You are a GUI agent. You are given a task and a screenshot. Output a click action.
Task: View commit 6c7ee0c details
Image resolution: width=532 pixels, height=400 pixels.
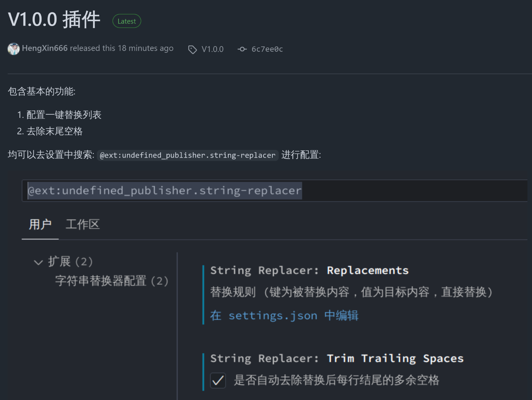[x=267, y=49]
